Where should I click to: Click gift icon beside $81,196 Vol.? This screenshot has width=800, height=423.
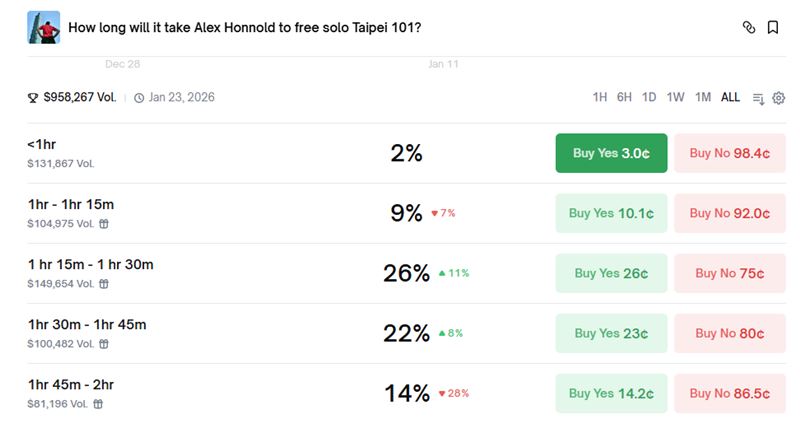click(97, 404)
